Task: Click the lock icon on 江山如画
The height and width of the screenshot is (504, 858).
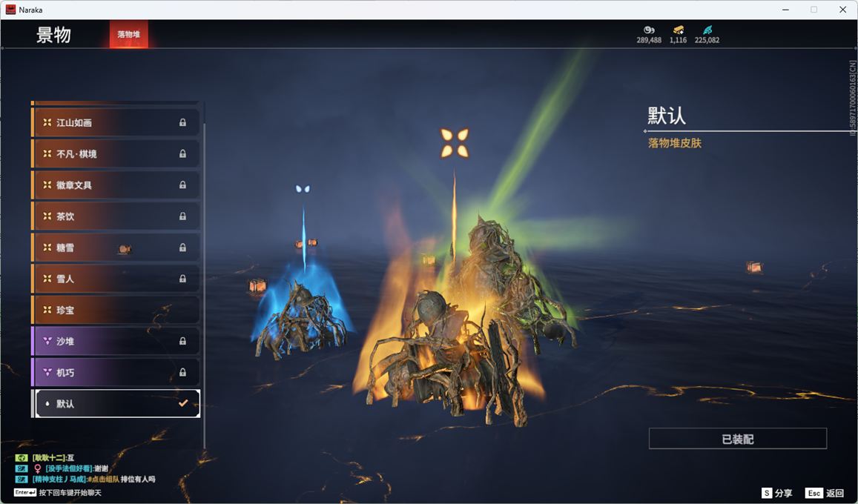Action: (x=182, y=122)
